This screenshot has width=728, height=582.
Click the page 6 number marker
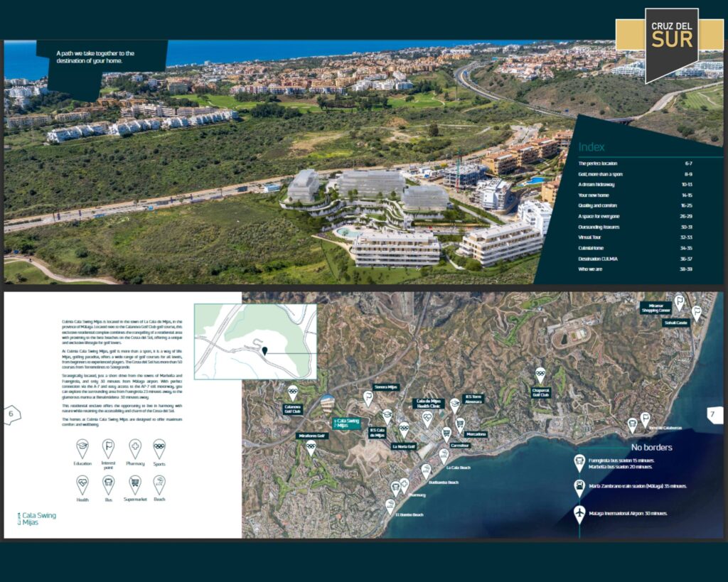11,414
